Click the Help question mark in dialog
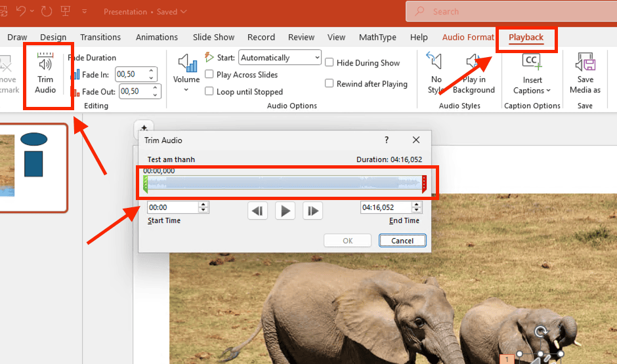The width and height of the screenshot is (617, 364). (x=387, y=140)
